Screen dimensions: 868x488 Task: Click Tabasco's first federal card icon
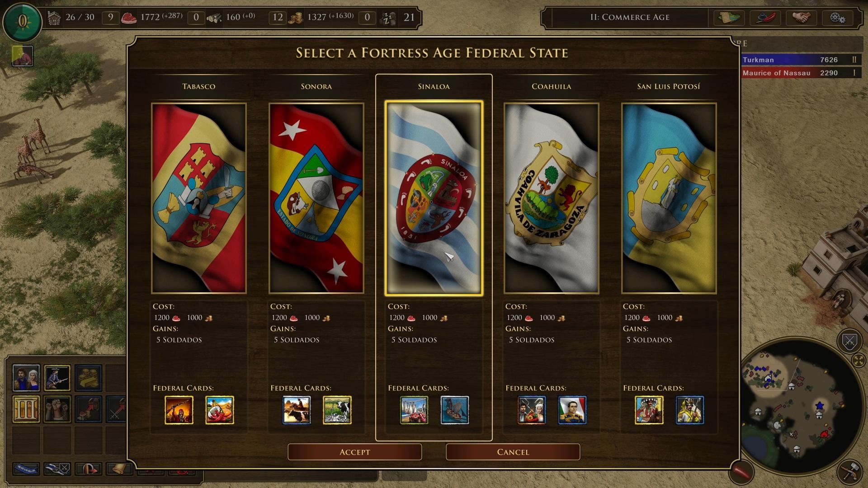click(179, 410)
